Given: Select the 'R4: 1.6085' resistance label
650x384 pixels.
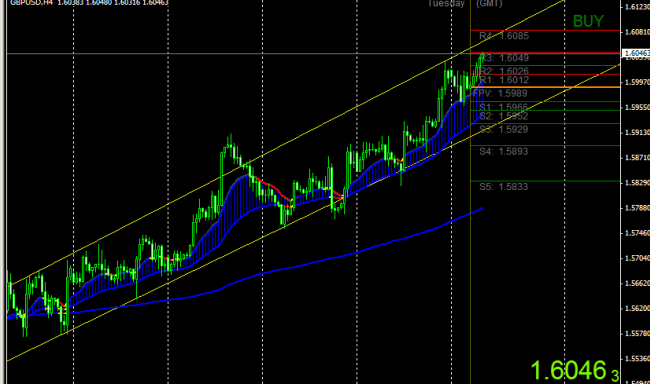Looking at the screenshot, I should coord(504,36).
